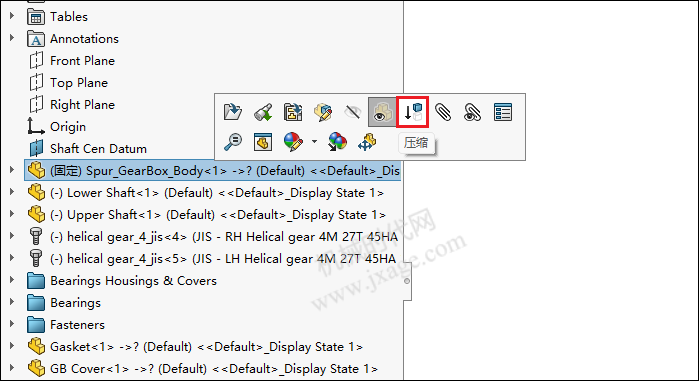Click the Copy Appearance color balls icon

click(337, 142)
